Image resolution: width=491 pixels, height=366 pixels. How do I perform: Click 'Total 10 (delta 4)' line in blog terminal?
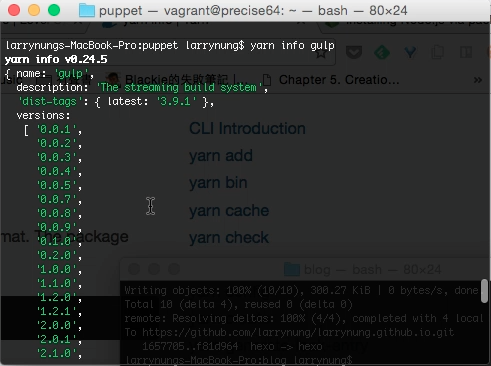pos(238,305)
